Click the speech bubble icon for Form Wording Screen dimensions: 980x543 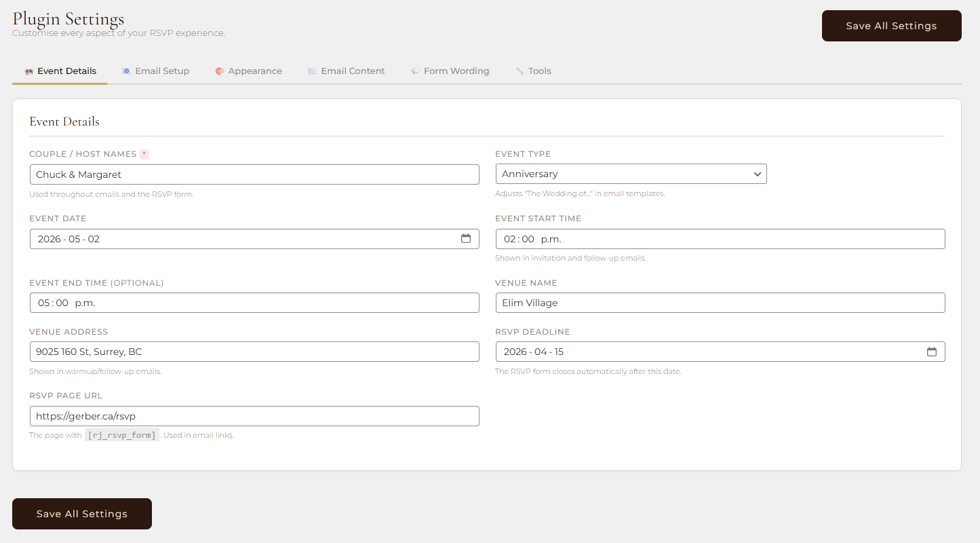click(415, 71)
